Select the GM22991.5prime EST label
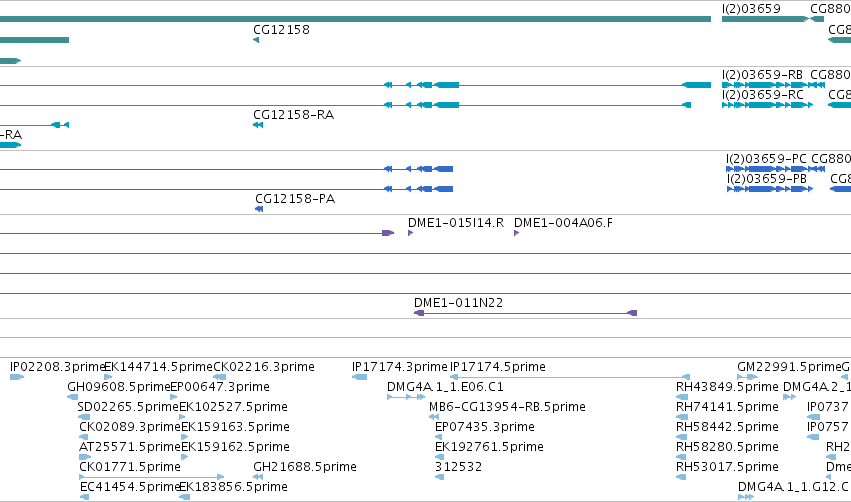 (789, 367)
